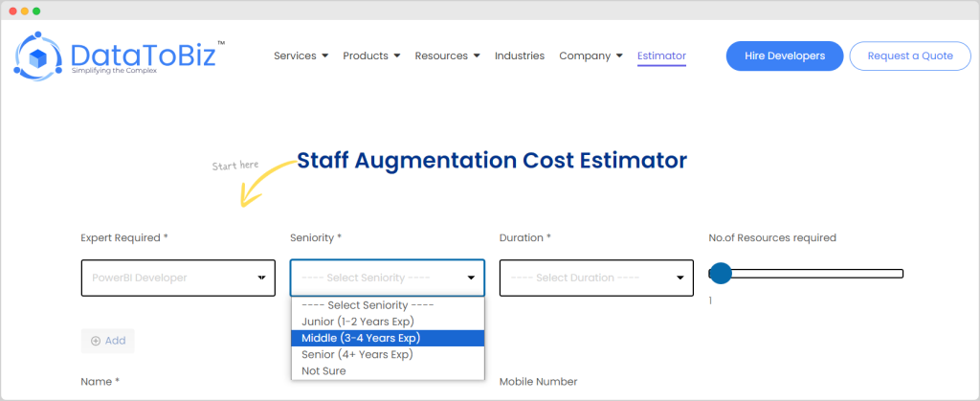Image resolution: width=980 pixels, height=401 pixels.
Task: Open the Expert Required PowerBI Developer dropdown
Action: [178, 278]
